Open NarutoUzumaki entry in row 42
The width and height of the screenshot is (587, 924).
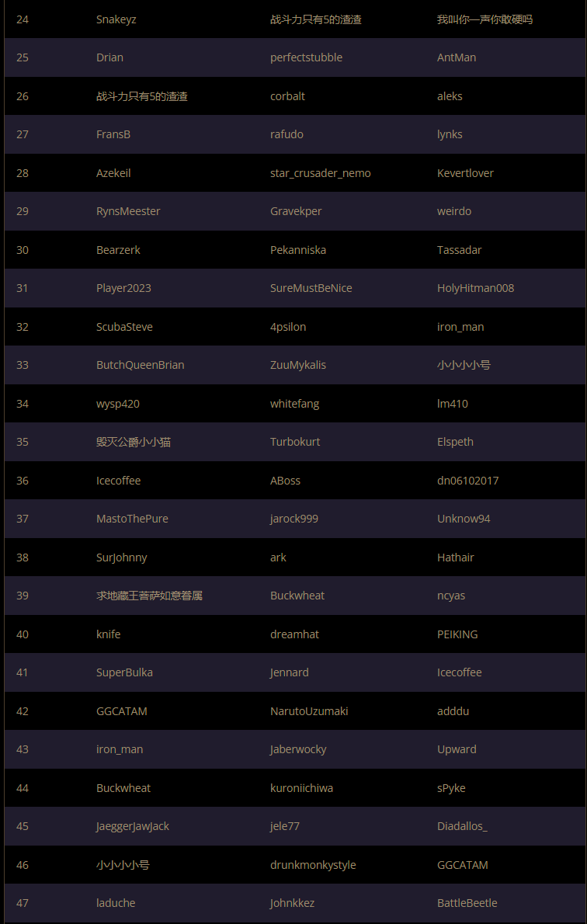309,711
